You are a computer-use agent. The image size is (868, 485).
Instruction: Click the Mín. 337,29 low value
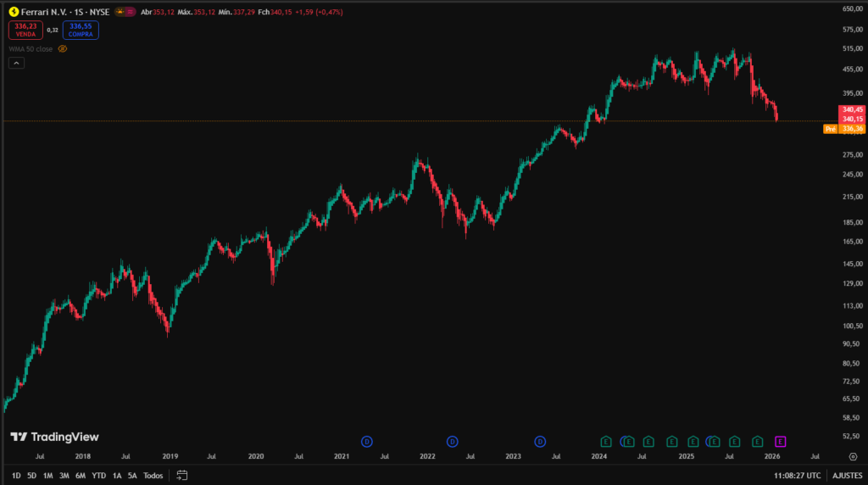(x=236, y=12)
